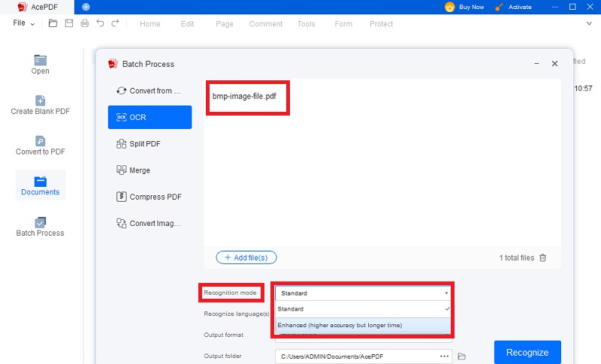Screen dimensions: 601x364
Task: Click the Batch Process sidebar icon
Action: click(x=41, y=222)
